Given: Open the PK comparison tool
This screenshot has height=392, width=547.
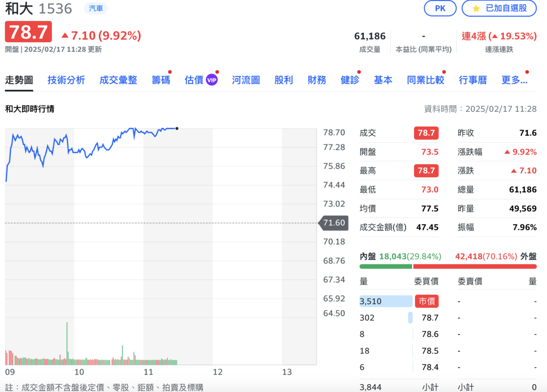Looking at the screenshot, I should [440, 8].
